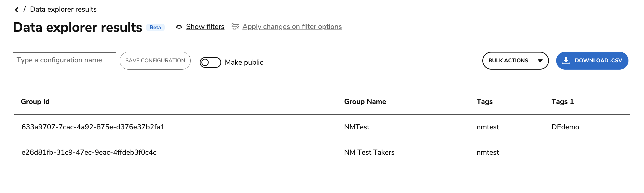Click the nmtest tag in NMTest row
The width and height of the screenshot is (644, 193).
pos(488,127)
